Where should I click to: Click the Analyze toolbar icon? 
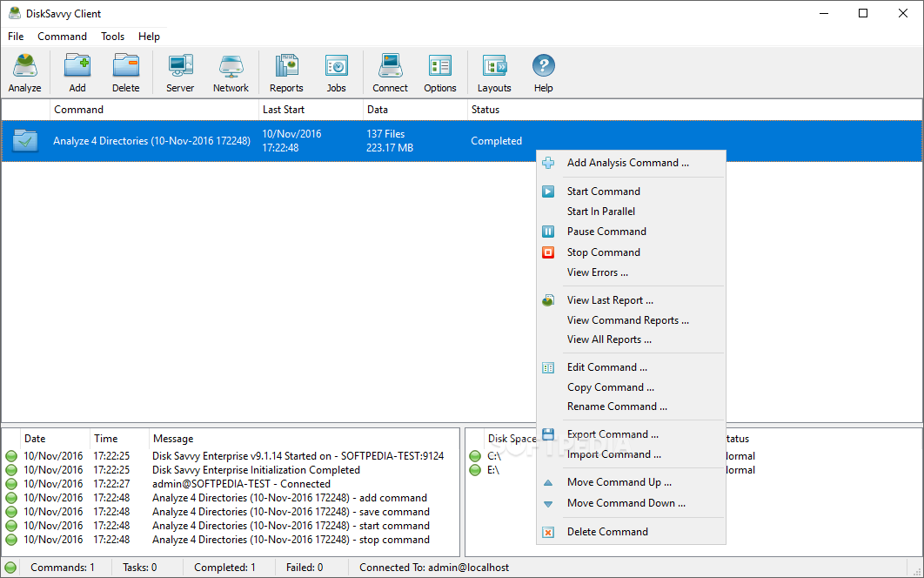24,72
